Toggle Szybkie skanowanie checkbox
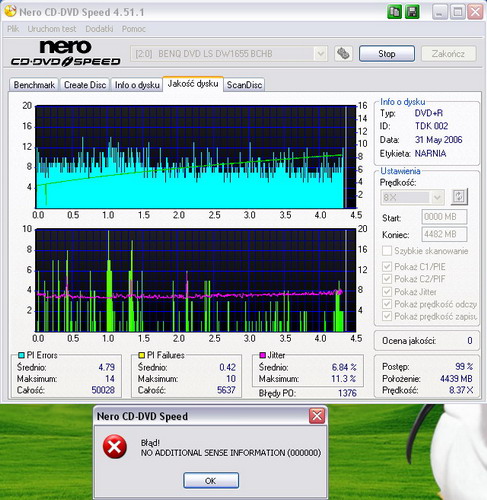487x500 pixels. point(387,251)
